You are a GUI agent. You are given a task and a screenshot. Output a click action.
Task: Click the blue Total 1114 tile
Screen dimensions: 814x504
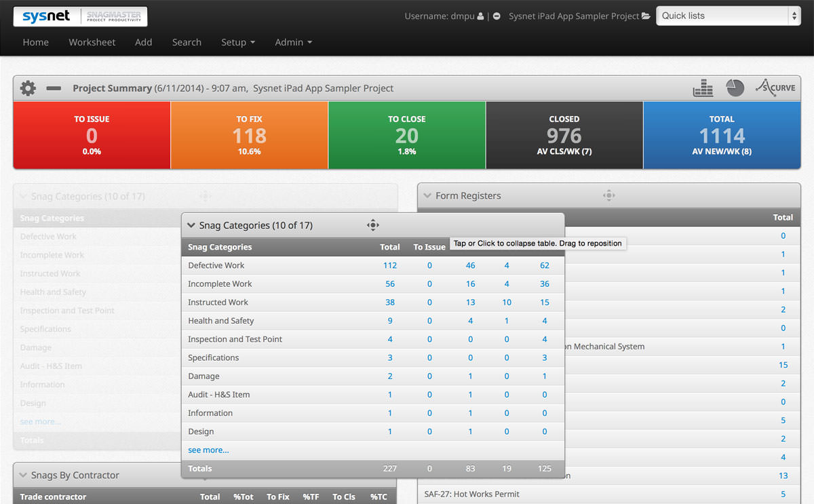[722, 135]
